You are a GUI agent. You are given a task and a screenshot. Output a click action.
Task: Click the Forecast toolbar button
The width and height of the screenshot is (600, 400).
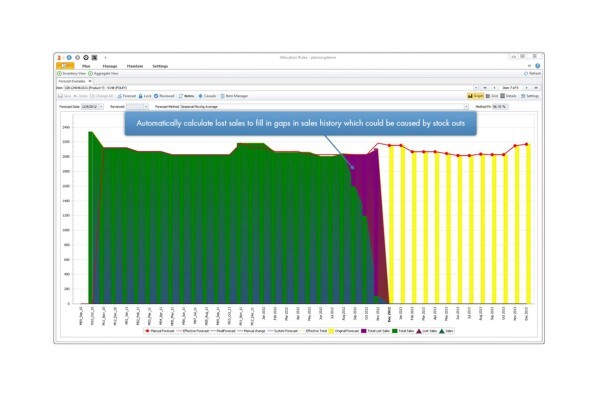pyautogui.click(x=127, y=96)
